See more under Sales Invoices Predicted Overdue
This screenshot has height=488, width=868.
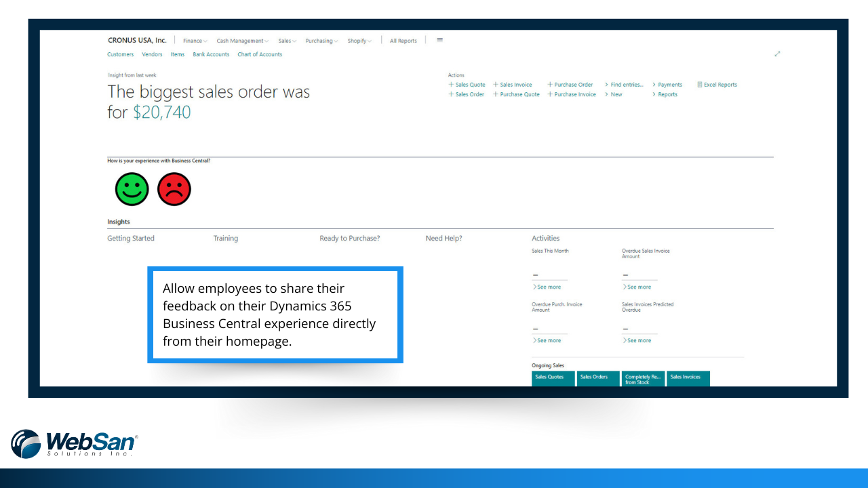pos(637,340)
